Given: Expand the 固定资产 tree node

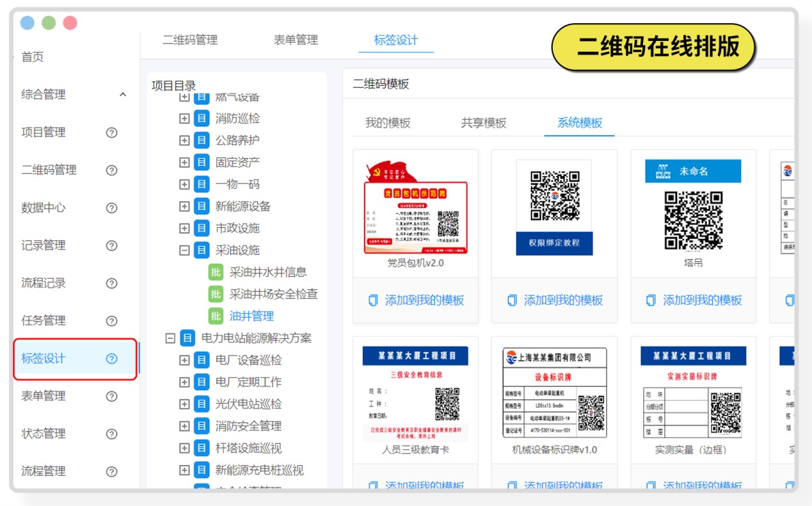Looking at the screenshot, I should [184, 163].
